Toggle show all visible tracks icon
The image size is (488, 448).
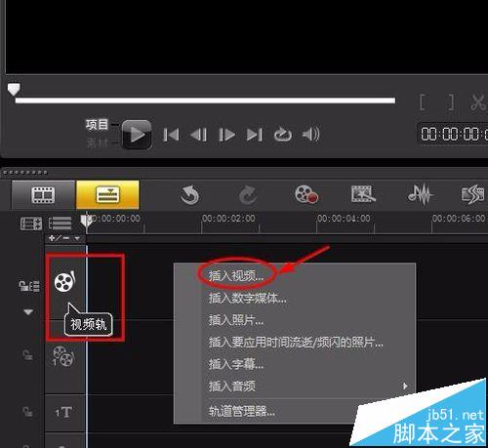31,224
